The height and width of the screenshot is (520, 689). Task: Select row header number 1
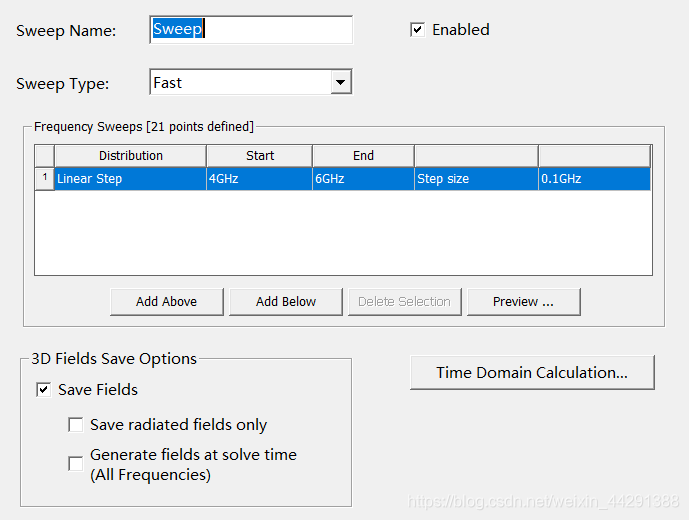click(44, 178)
